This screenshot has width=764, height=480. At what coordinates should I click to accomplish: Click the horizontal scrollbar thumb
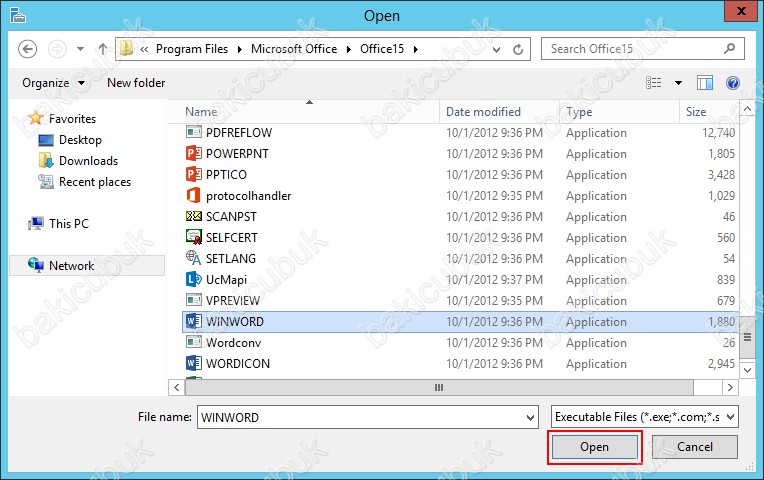439,387
